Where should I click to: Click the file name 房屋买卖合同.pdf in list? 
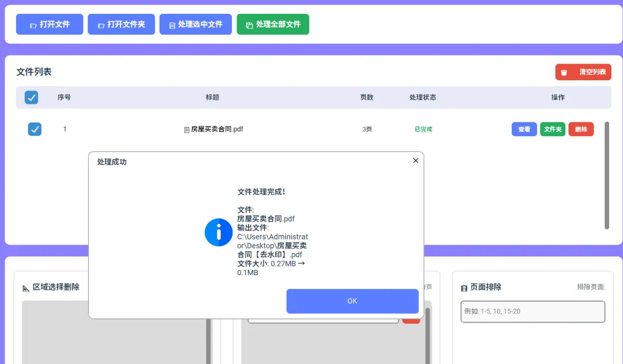tap(217, 129)
